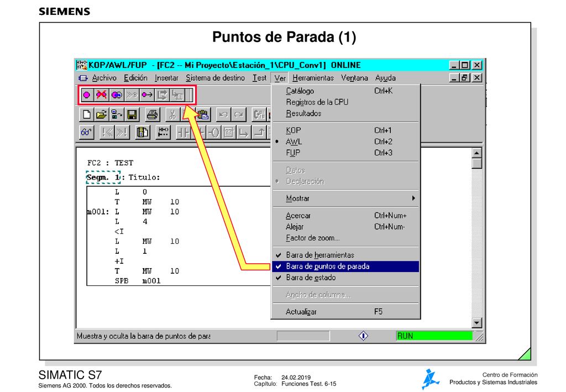
Task: Click the open online station icon
Action: coord(117,115)
